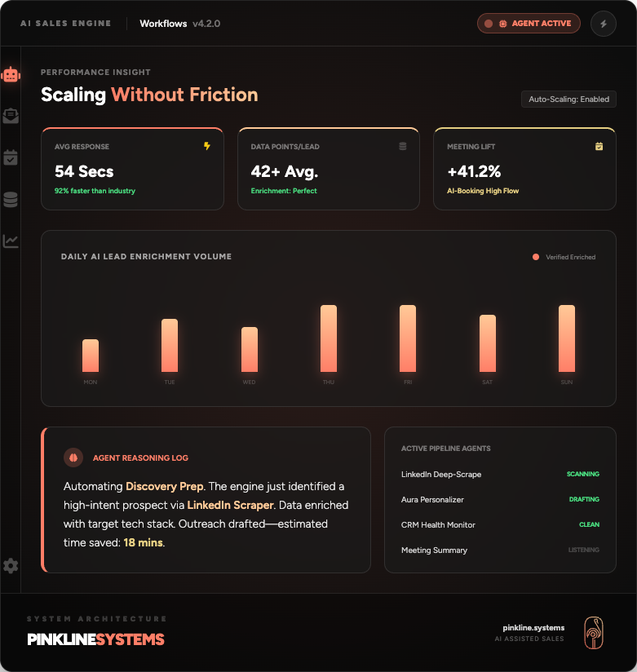Select the robot AI agent sidebar icon

[x=11, y=73]
